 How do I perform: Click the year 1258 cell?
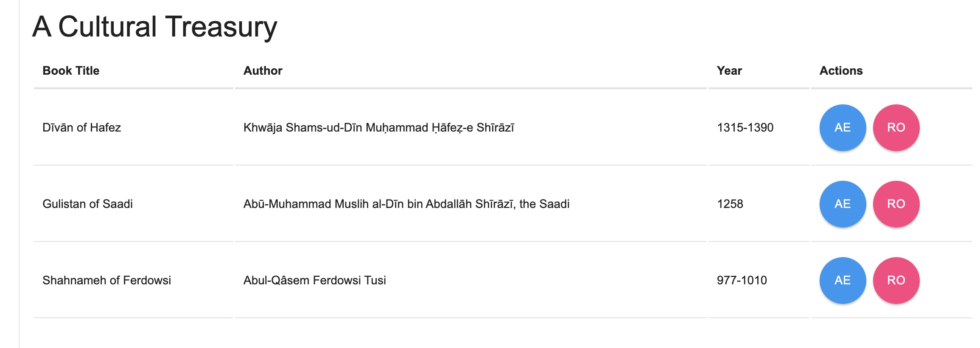759,204
